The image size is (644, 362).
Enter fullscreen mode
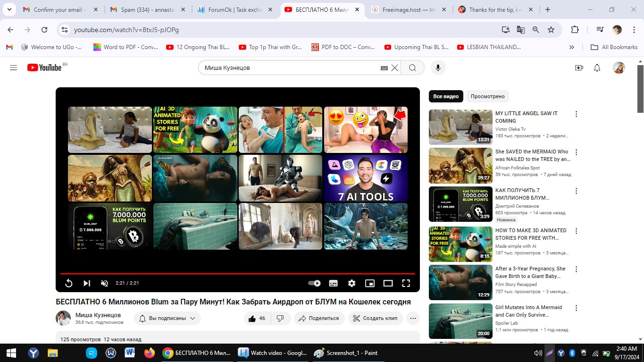(406, 283)
